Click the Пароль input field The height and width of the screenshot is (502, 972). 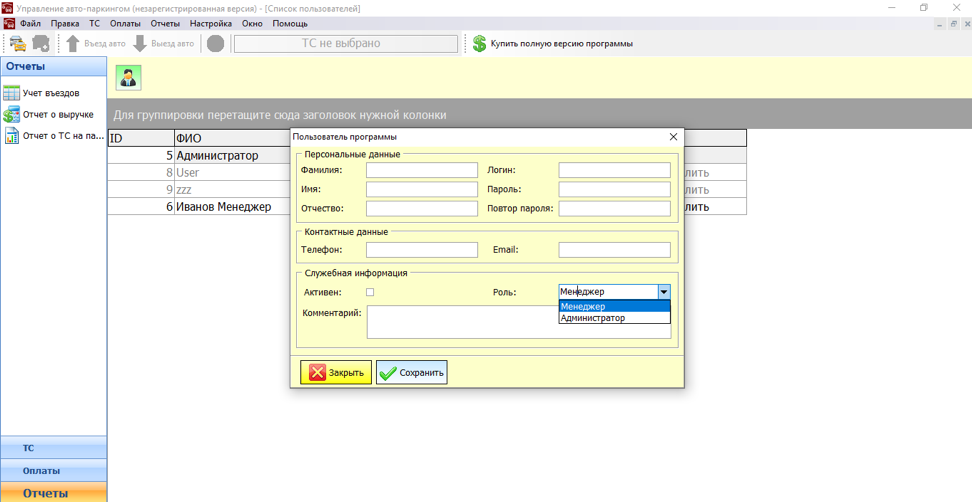coord(614,190)
